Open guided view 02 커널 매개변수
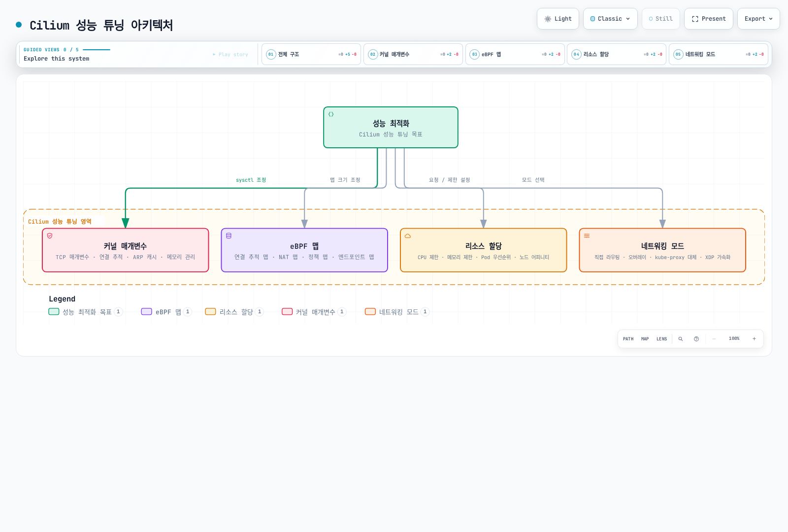 [x=413, y=54]
